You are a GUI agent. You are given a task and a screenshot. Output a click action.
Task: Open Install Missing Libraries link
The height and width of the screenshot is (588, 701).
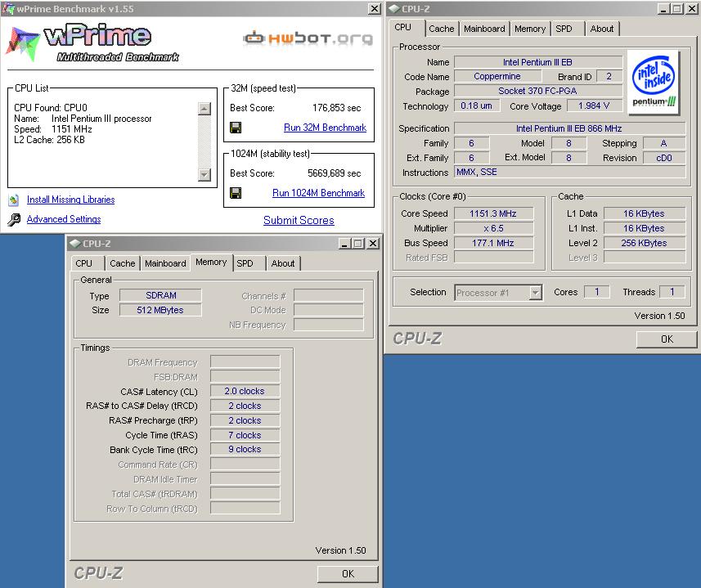click(x=70, y=200)
